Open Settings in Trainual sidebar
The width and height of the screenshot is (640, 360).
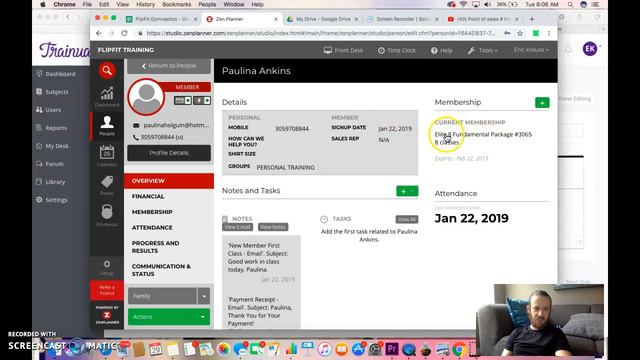click(x=52, y=200)
